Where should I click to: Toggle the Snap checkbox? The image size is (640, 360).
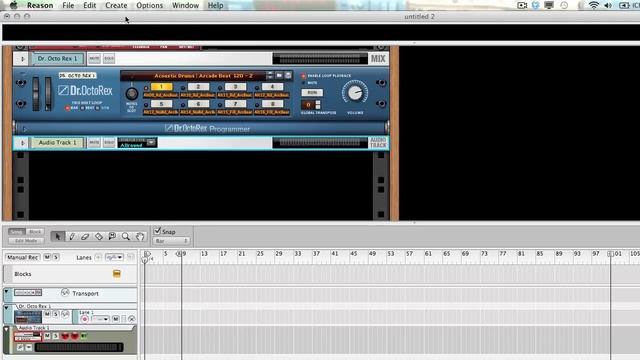(157, 231)
